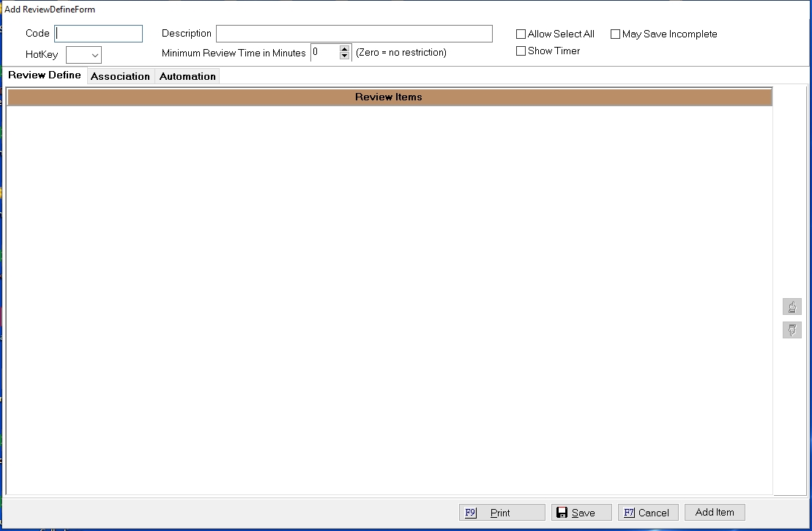Viewport: 812px width, 531px height.
Task: Open the Automation tab
Action: (187, 76)
